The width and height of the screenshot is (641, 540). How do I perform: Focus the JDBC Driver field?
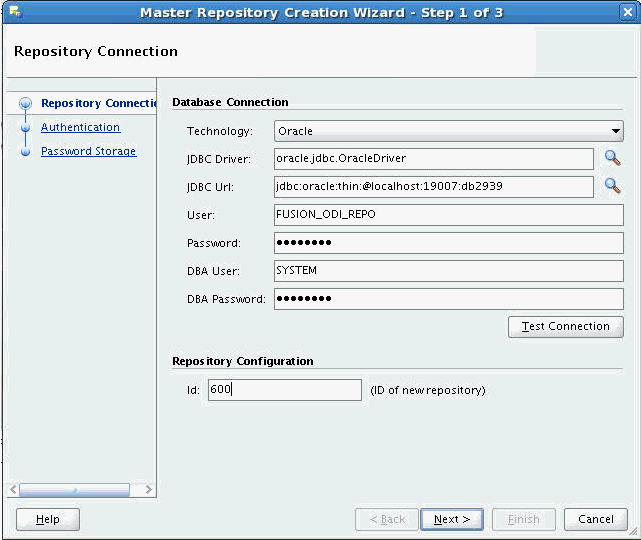point(434,159)
